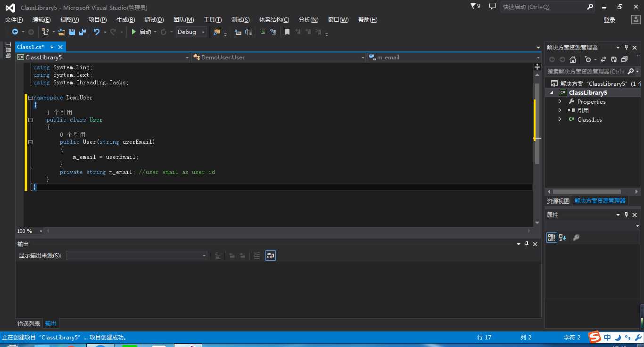Open the 调试(D) debug menu
This screenshot has width=644, height=347.
click(x=154, y=20)
